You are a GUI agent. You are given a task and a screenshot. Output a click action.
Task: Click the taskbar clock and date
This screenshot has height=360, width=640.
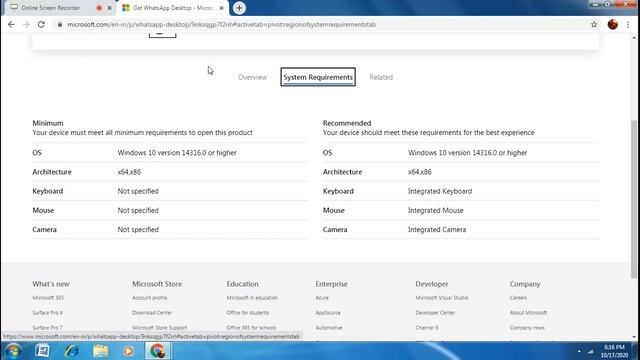click(614, 351)
